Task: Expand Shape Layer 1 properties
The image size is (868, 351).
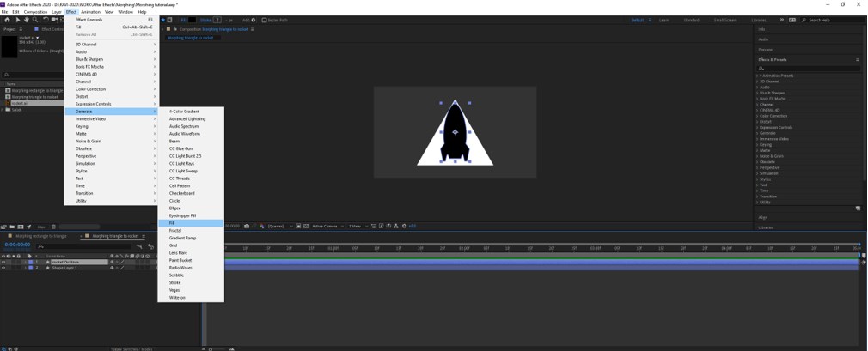Action: [x=26, y=268]
